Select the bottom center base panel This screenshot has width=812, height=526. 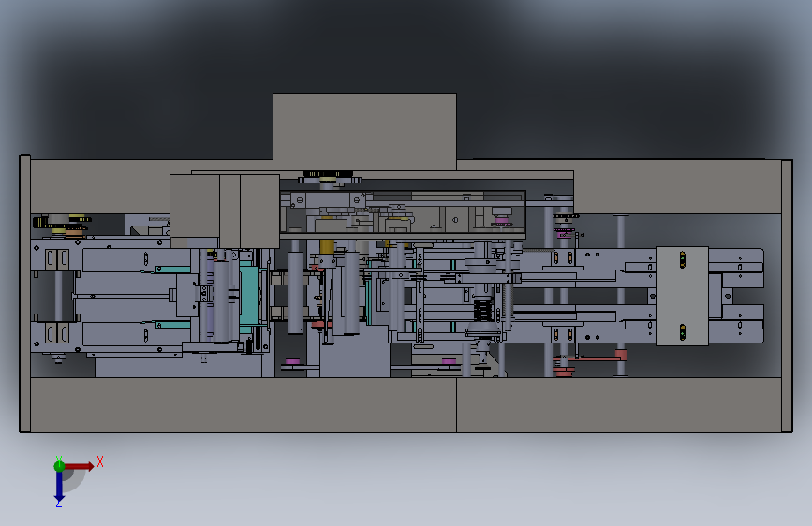click(364, 405)
